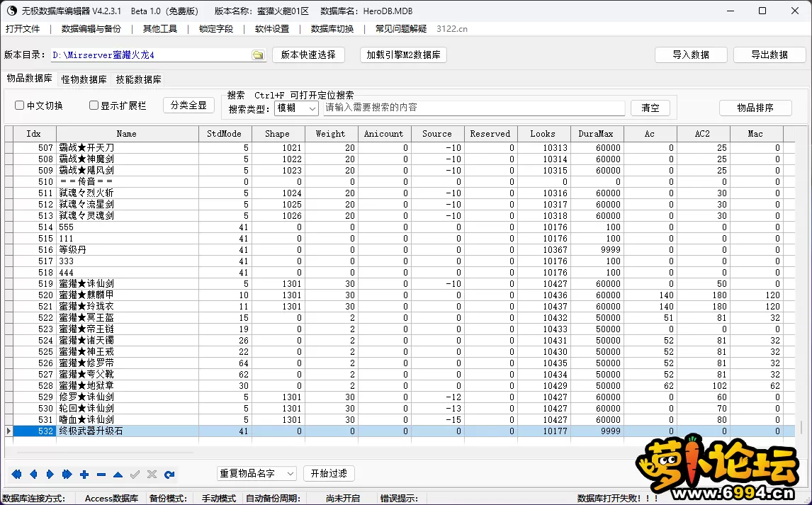The width and height of the screenshot is (812, 505).
Task: Click the plus icon to insert record
Action: pyautogui.click(x=84, y=475)
